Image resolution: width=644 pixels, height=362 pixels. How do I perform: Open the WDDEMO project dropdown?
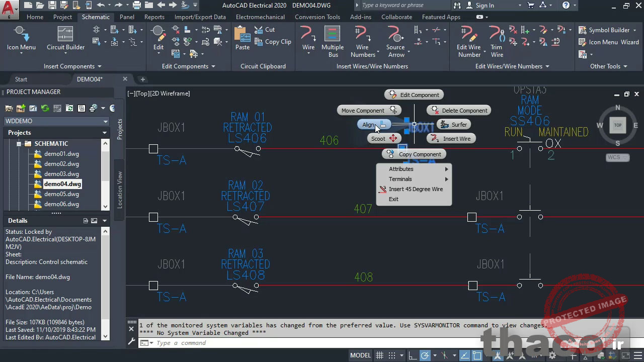(105, 121)
